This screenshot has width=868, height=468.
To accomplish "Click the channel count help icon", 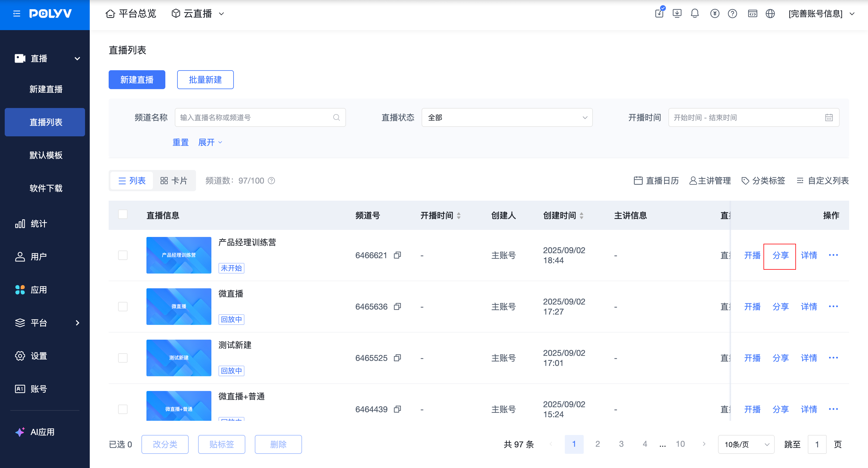I will pos(271,181).
